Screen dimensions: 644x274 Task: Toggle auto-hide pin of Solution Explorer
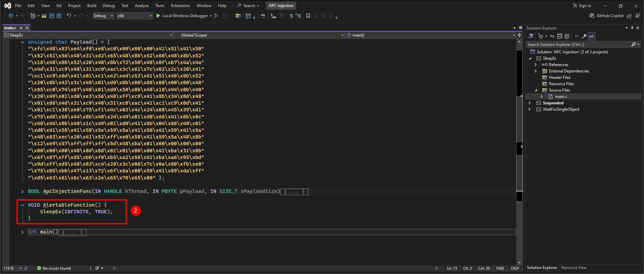pos(632,28)
